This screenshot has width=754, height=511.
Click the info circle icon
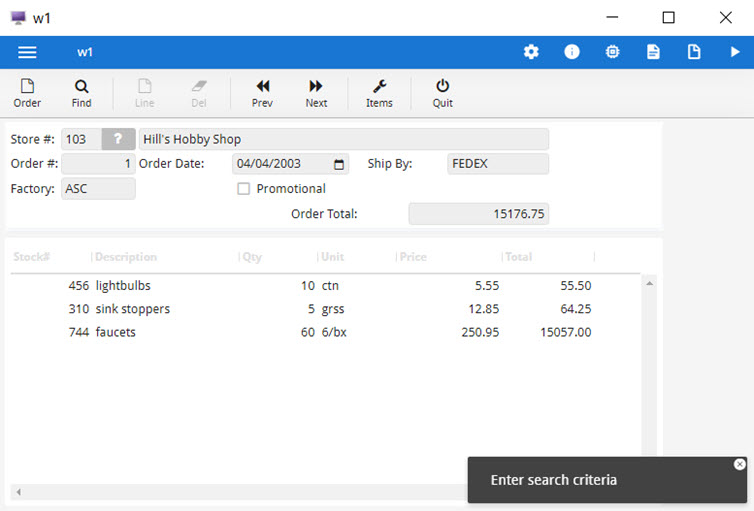[x=572, y=51]
